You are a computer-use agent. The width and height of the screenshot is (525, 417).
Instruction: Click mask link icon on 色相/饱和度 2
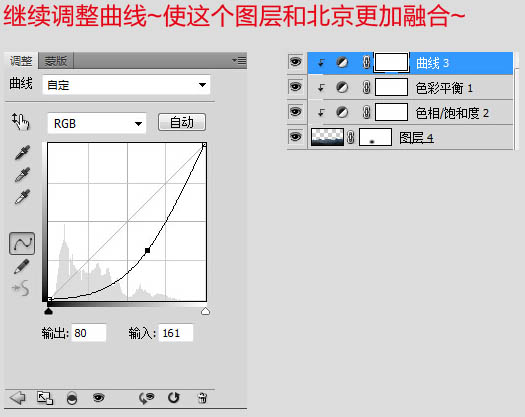(x=366, y=112)
